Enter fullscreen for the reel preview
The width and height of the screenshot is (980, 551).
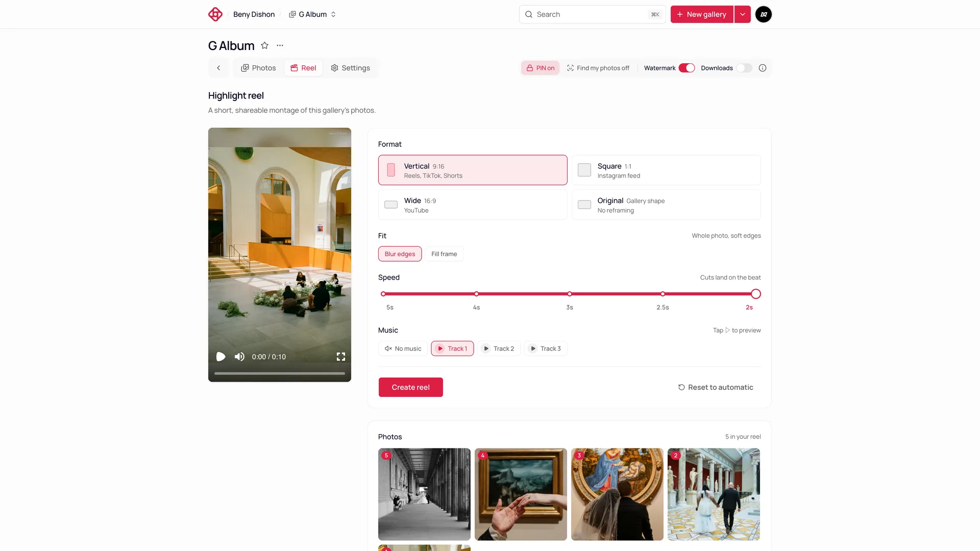pos(341,357)
